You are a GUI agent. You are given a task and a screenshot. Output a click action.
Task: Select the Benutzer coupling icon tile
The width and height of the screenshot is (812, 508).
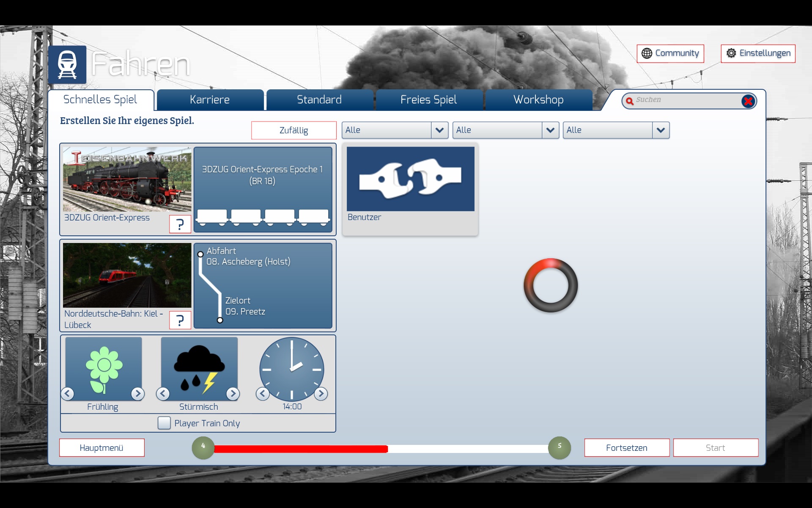[410, 179]
